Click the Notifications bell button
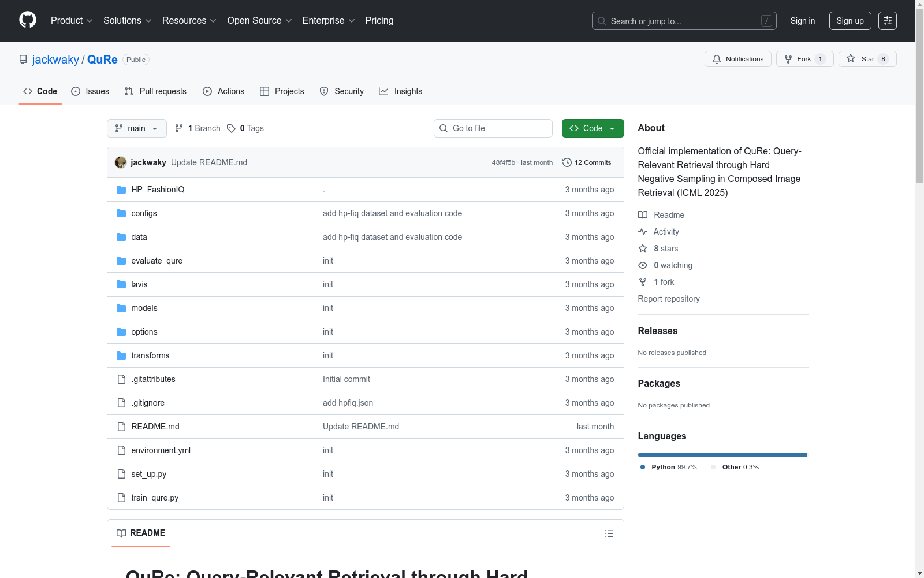The image size is (924, 578). coord(737,59)
